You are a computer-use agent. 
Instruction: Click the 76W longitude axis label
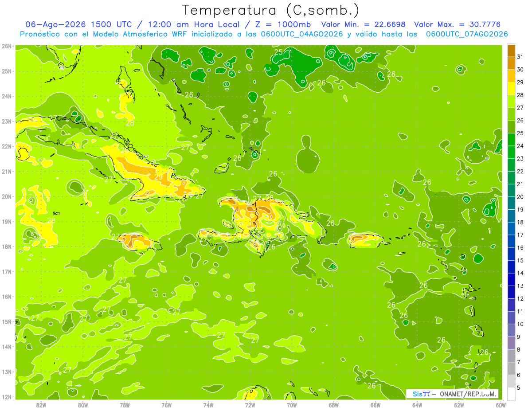166,405
